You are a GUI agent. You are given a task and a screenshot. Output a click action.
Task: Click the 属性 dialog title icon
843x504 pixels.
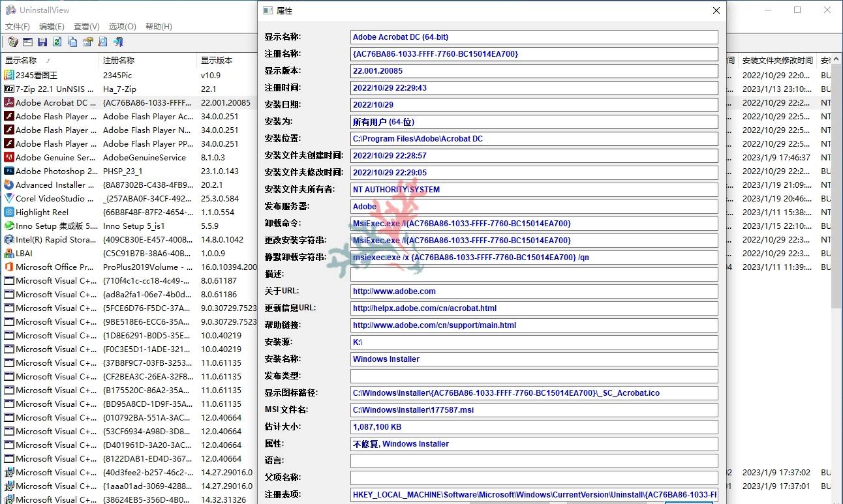268,10
